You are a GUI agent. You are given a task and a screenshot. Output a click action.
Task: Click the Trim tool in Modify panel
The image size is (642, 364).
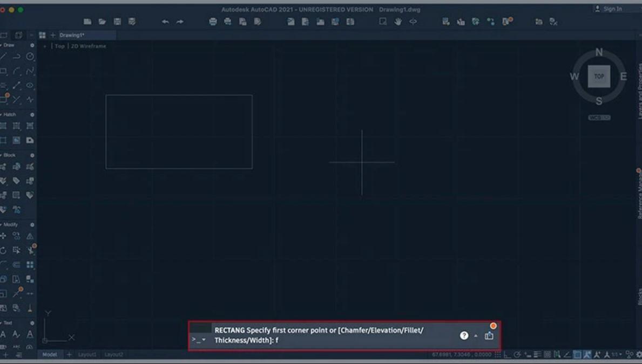coord(30,250)
